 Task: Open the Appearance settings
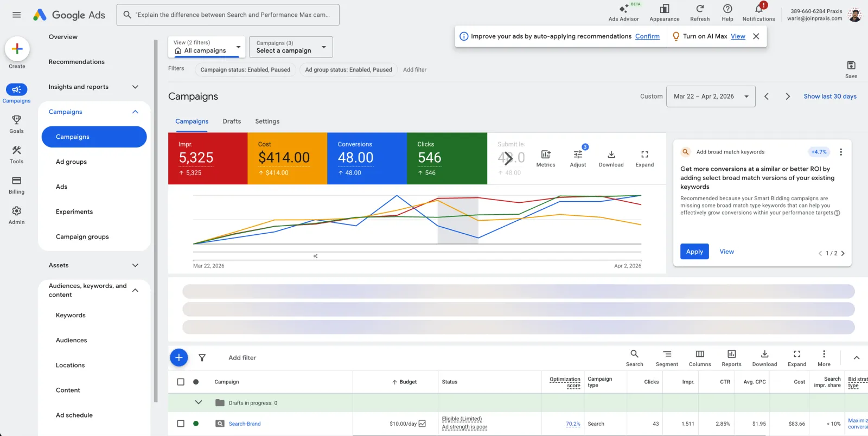click(x=664, y=12)
